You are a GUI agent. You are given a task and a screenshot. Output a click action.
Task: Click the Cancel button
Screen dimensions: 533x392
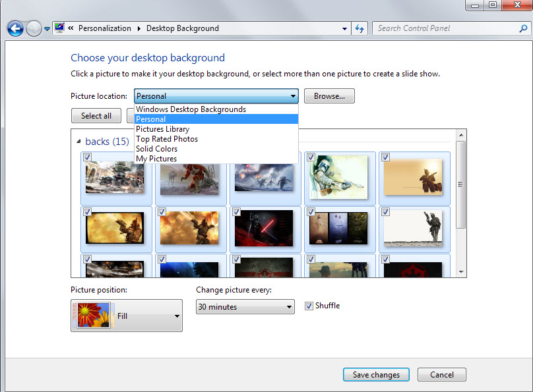[x=441, y=375]
